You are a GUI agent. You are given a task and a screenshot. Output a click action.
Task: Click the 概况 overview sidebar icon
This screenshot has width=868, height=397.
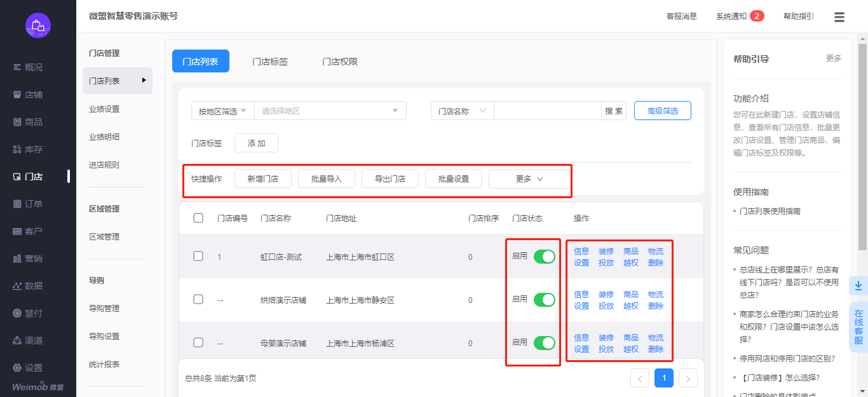[18, 67]
